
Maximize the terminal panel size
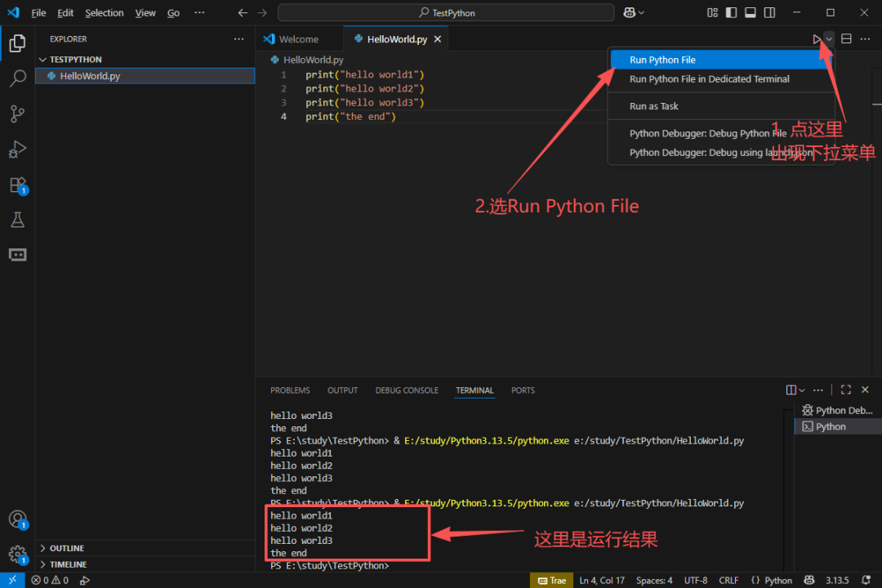(x=845, y=390)
